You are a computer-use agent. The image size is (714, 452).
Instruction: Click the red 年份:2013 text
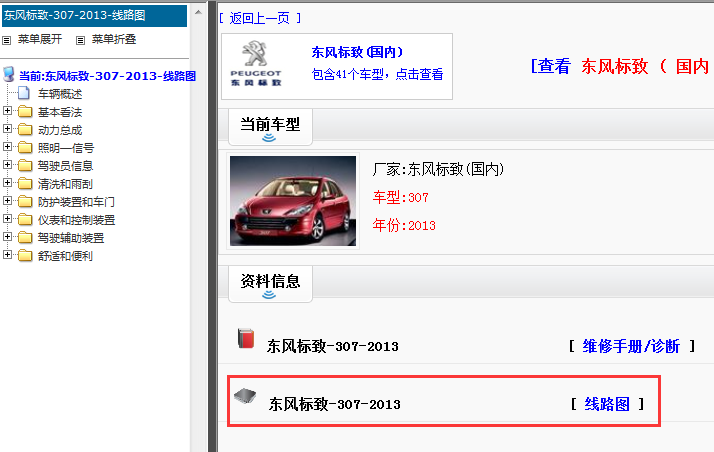point(404,225)
